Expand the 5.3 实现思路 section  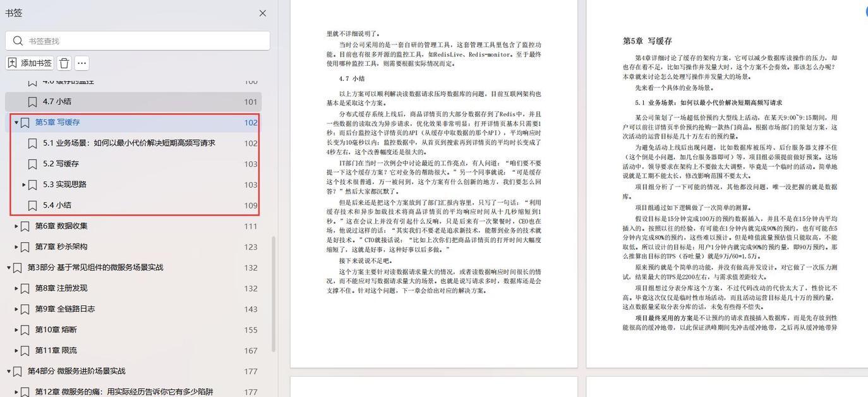point(24,185)
